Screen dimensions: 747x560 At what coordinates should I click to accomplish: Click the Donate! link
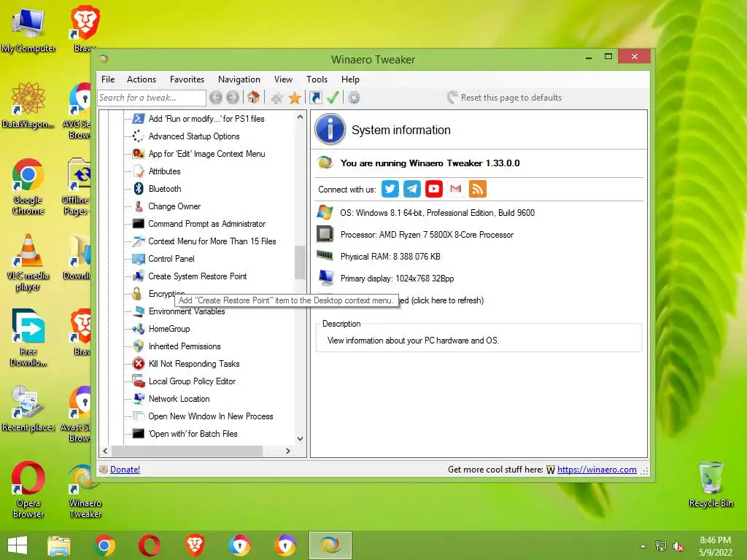(125, 470)
